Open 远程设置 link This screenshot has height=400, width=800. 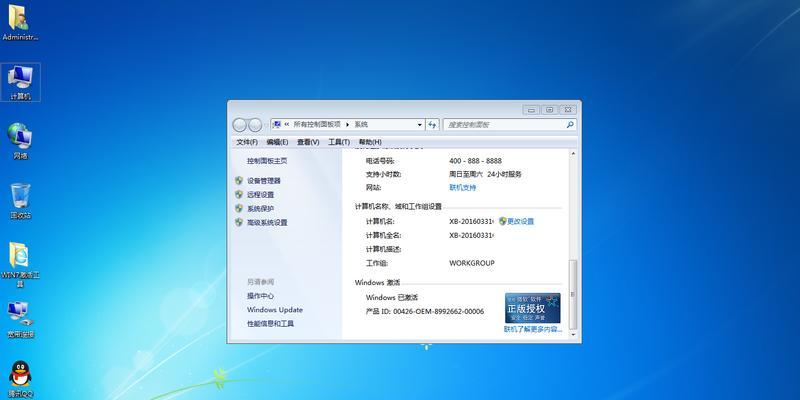[x=260, y=194]
